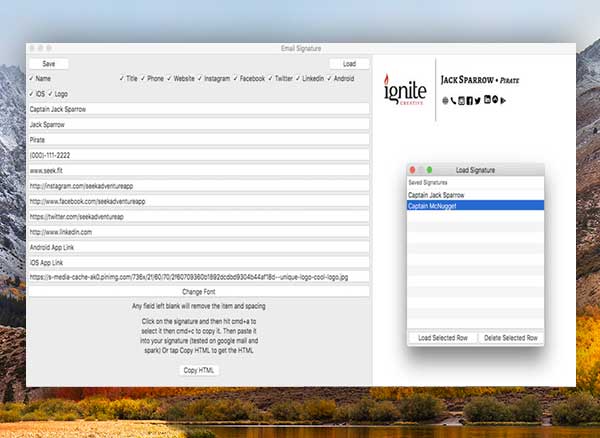Click the instagram.com/seekadventureapp field

[199, 186]
